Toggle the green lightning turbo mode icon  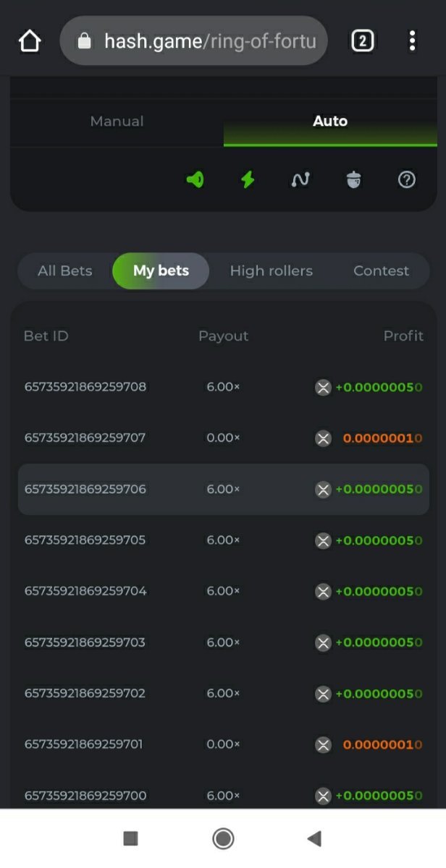[x=248, y=179]
